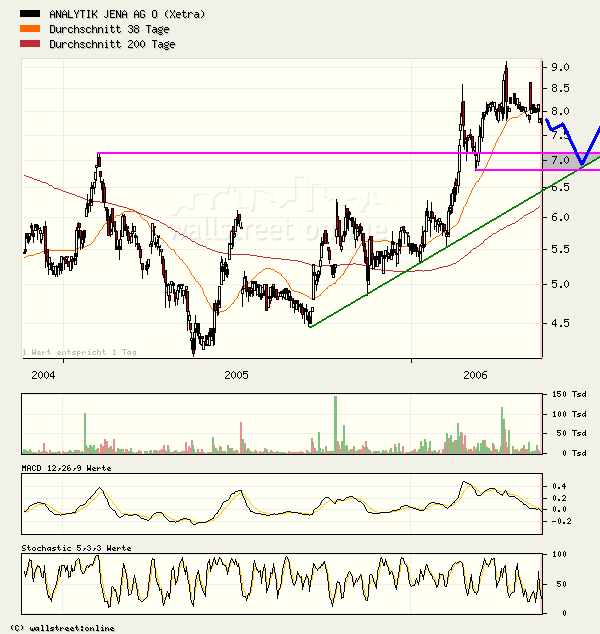
Task: Click the 'Durchschnitt 200 Tage' legend label
Action: point(112,44)
